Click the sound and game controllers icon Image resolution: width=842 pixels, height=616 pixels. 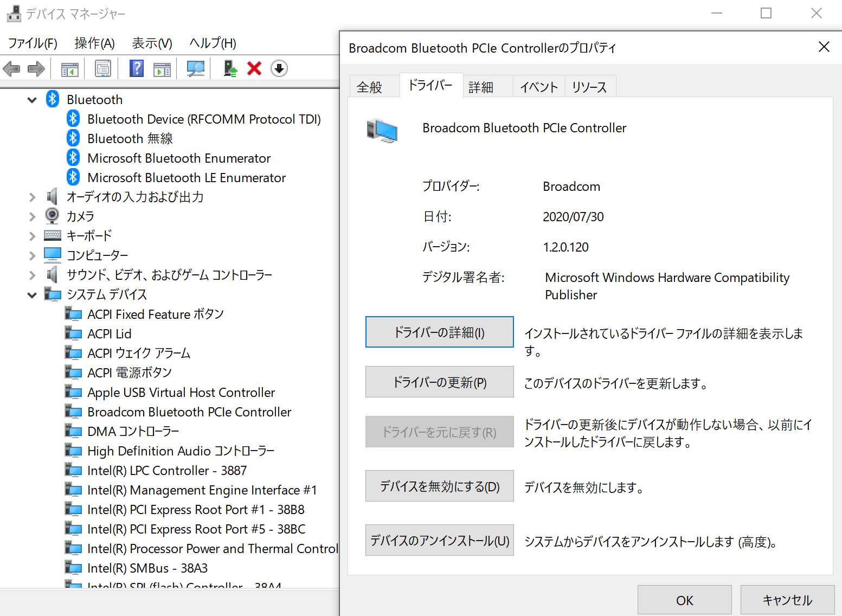(x=52, y=274)
